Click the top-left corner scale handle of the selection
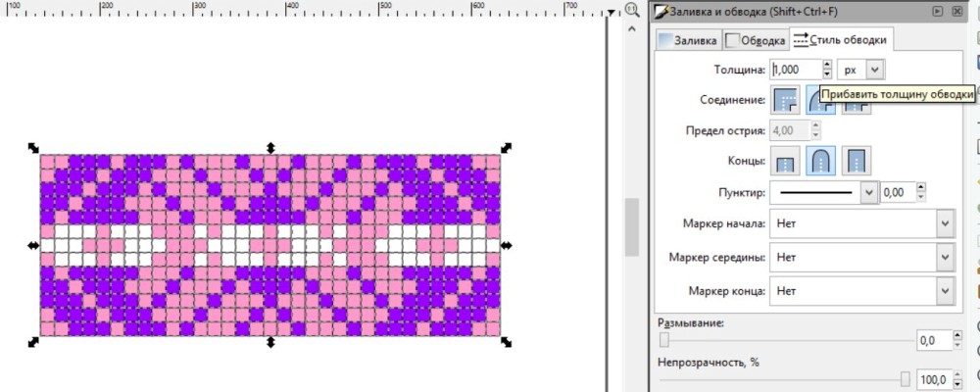 [x=33, y=148]
